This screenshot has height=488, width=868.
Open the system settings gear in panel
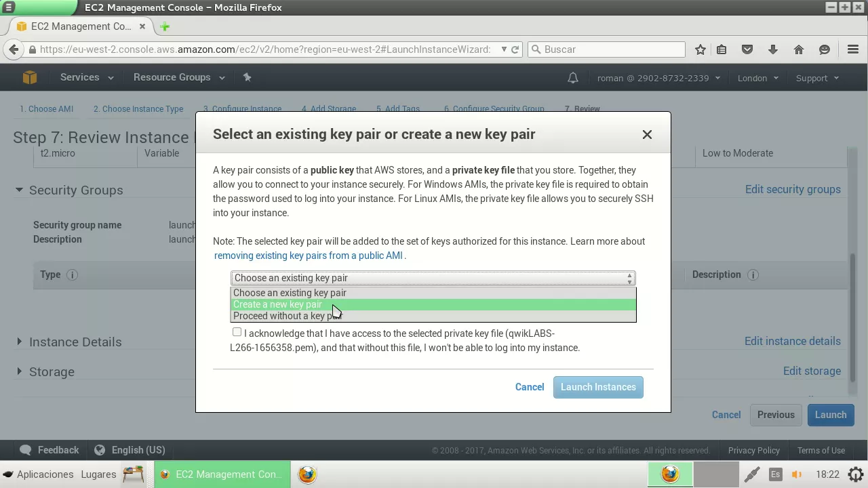(x=856, y=474)
